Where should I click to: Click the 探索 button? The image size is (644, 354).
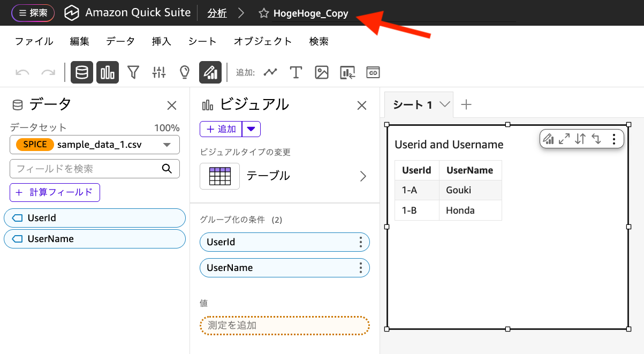coord(33,12)
